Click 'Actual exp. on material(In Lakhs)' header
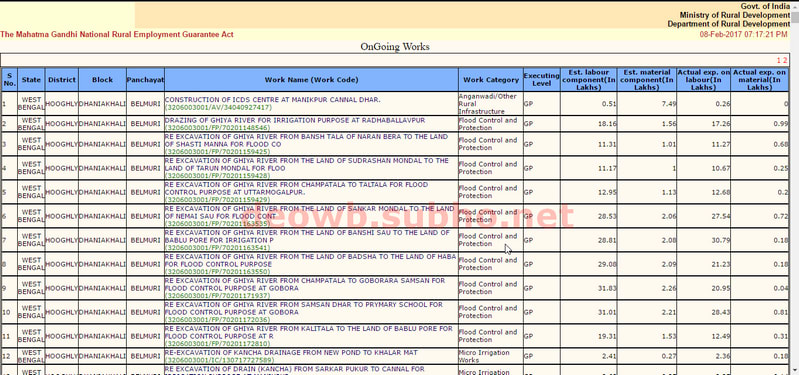799x375 pixels. coord(760,79)
